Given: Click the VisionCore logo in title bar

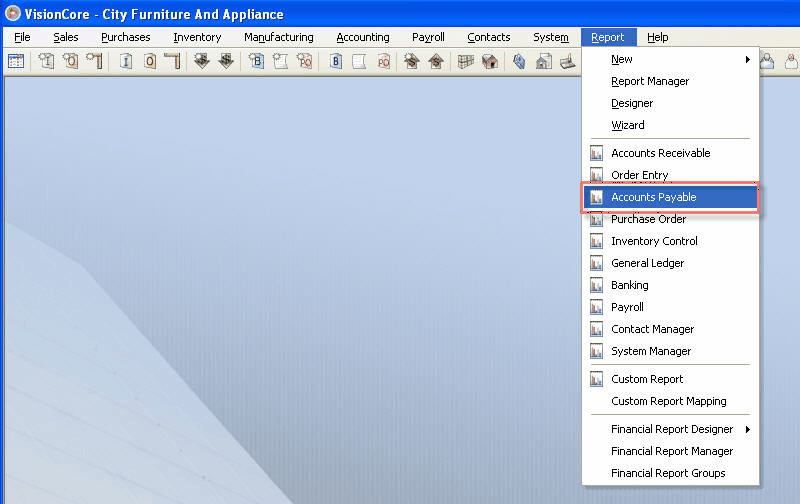Looking at the screenshot, I should (12, 13).
